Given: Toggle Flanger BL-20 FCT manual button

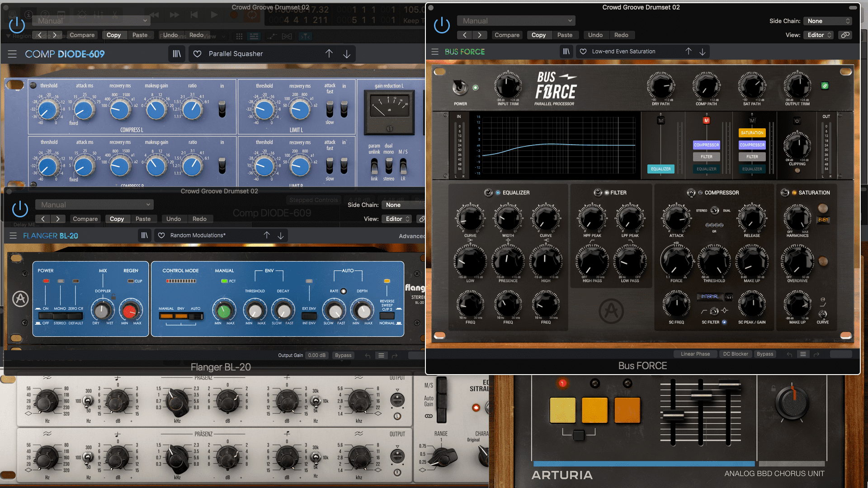Looking at the screenshot, I should click(224, 281).
